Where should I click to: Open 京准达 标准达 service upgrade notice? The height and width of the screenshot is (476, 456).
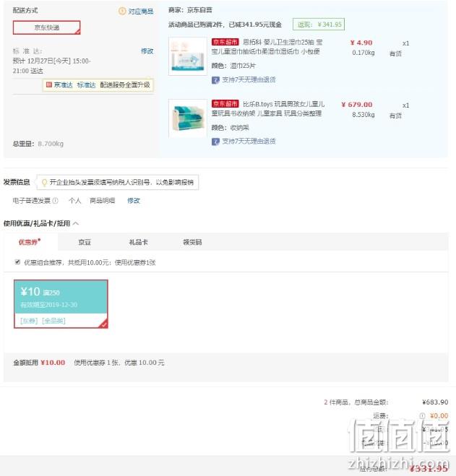98,85
